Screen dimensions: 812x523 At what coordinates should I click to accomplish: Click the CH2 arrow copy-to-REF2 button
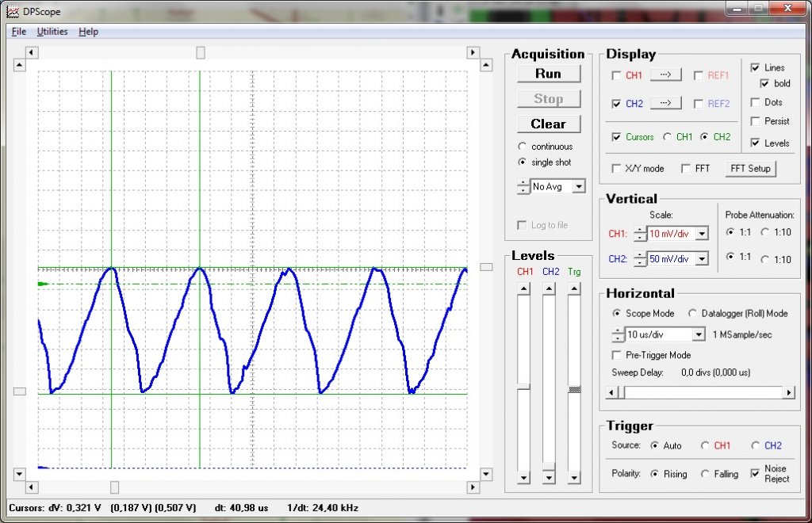(666, 103)
